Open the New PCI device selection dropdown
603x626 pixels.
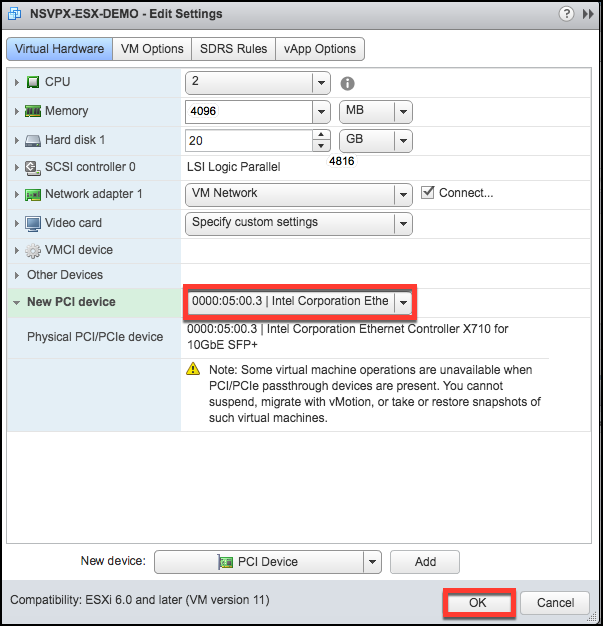403,302
